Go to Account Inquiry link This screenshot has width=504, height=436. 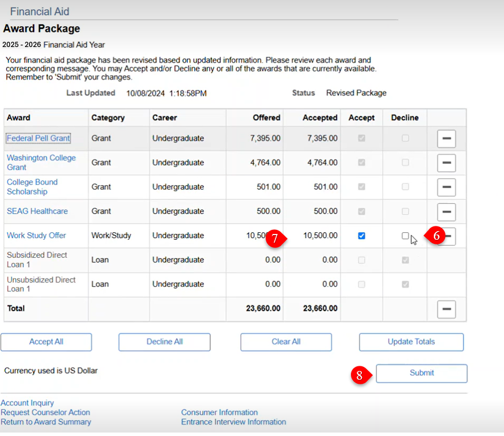coord(27,403)
